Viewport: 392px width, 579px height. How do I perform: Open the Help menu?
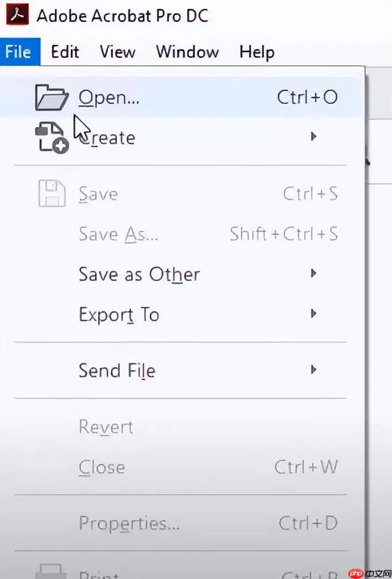click(x=257, y=52)
